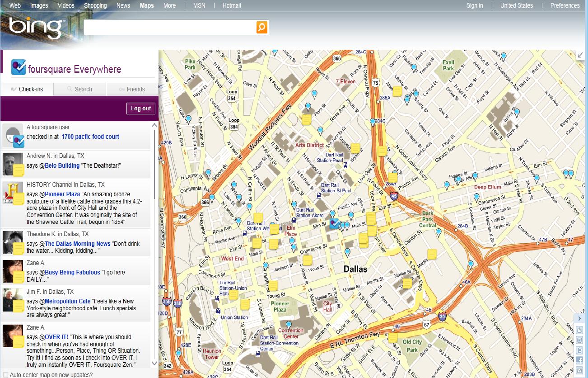Click the foursquare Everywhere logo icon
The height and width of the screenshot is (378, 588).
(x=19, y=68)
